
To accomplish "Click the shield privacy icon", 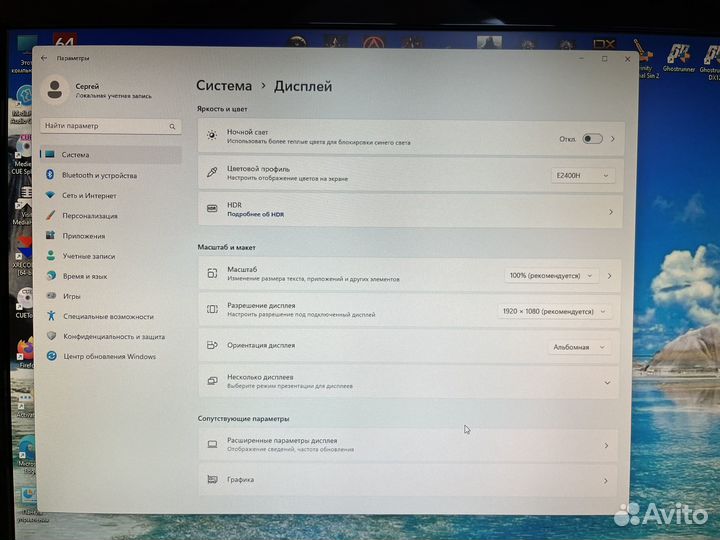I will pyautogui.click(x=51, y=336).
